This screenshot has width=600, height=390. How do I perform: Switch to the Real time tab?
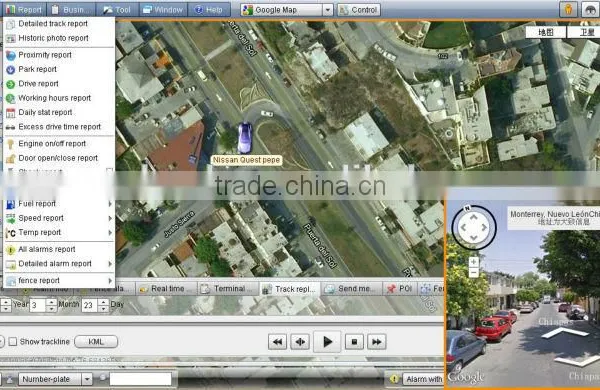tap(166, 289)
